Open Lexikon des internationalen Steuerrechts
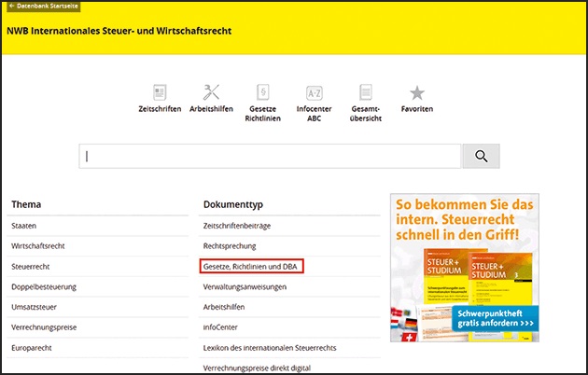This screenshot has height=375, width=588. (x=269, y=347)
